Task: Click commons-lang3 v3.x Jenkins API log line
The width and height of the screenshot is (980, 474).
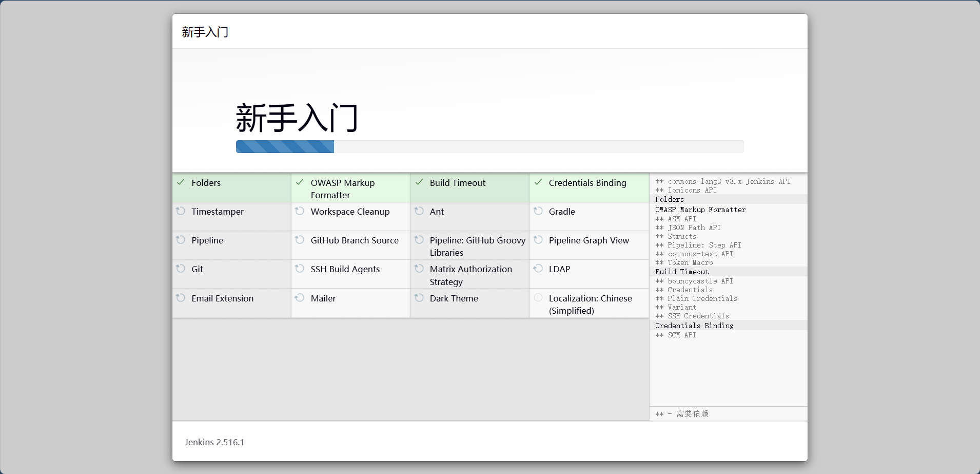Action: point(723,181)
